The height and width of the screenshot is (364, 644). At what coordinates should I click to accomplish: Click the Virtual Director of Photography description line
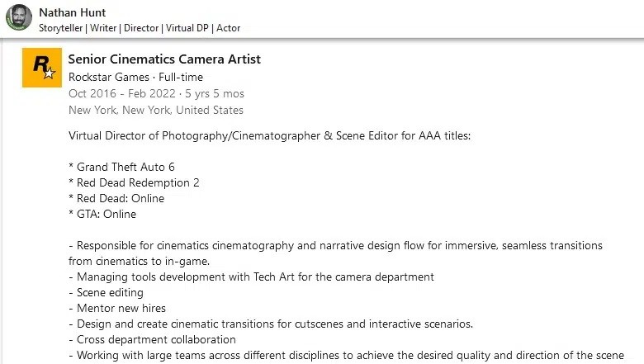click(x=269, y=135)
